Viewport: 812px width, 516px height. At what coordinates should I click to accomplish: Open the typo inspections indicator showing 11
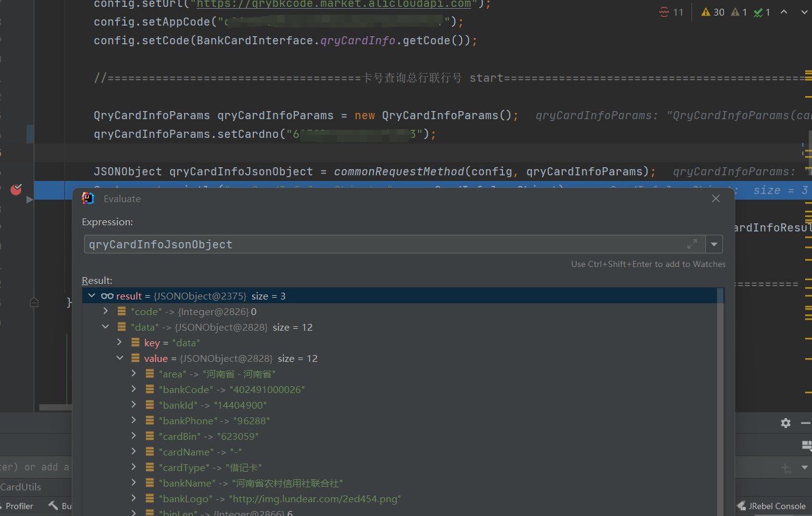pyautogui.click(x=672, y=12)
